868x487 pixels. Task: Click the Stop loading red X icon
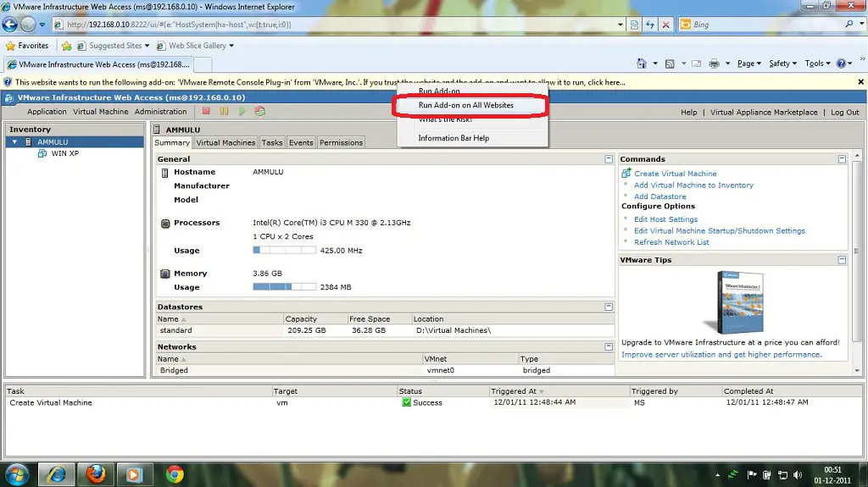point(666,25)
